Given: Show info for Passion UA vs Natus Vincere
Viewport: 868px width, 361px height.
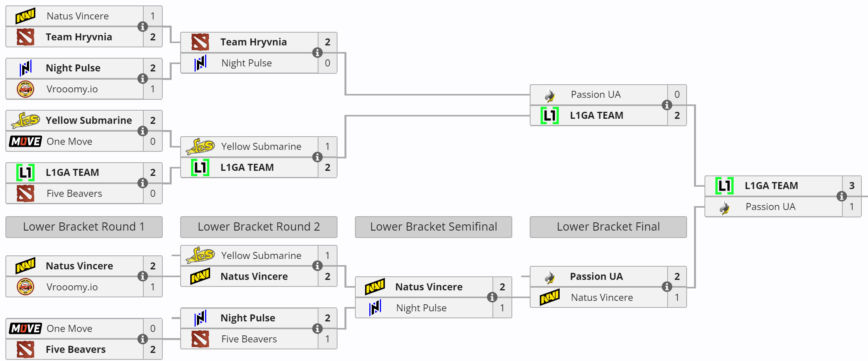Looking at the screenshot, I should coord(667,287).
